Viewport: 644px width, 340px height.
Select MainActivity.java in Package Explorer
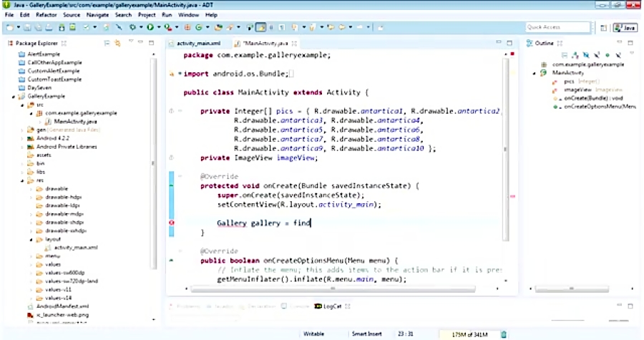75,122
